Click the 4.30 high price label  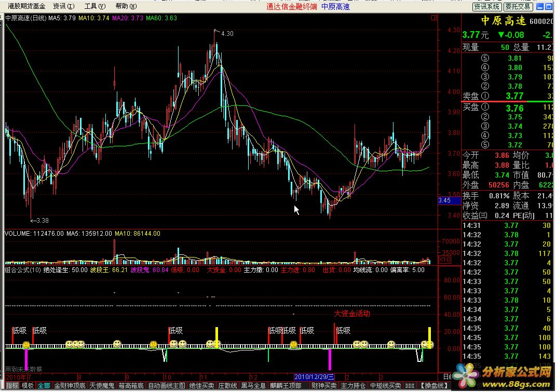pos(227,34)
